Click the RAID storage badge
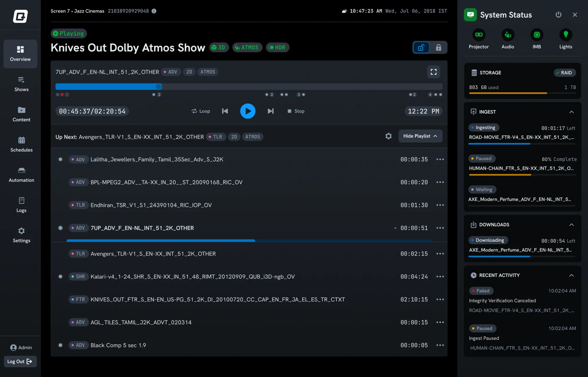The height and width of the screenshot is (377, 588). coord(564,73)
